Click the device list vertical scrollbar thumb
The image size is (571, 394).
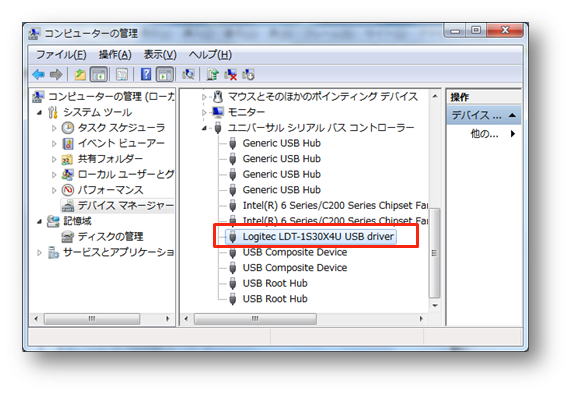434,253
